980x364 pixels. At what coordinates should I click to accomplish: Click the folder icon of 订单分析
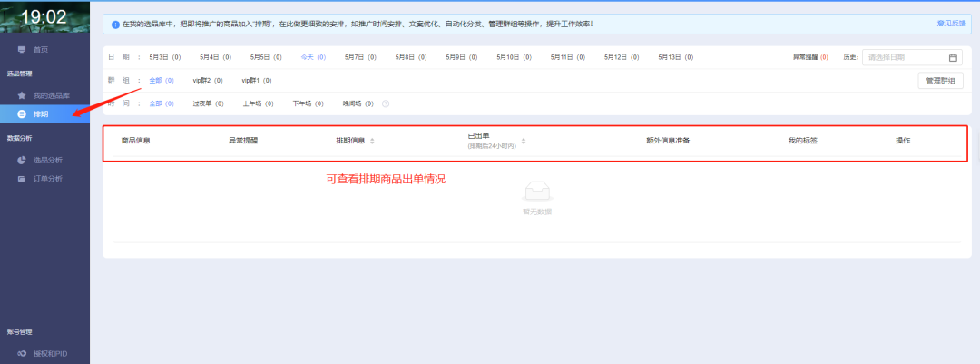(22, 179)
